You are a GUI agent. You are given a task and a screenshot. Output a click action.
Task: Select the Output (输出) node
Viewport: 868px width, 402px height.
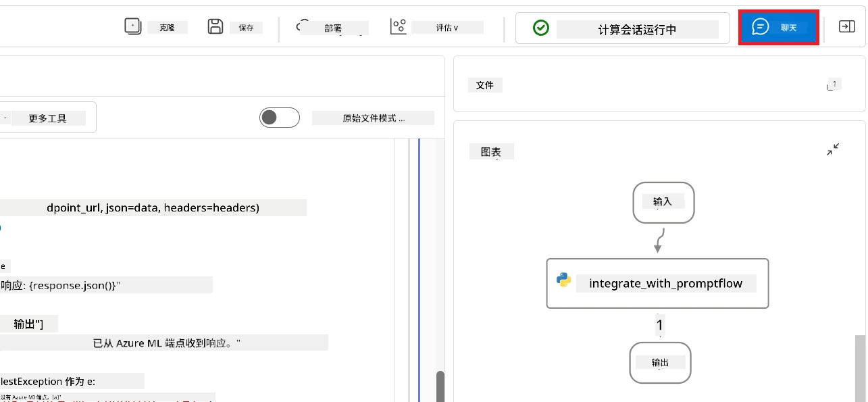pyautogui.click(x=660, y=363)
